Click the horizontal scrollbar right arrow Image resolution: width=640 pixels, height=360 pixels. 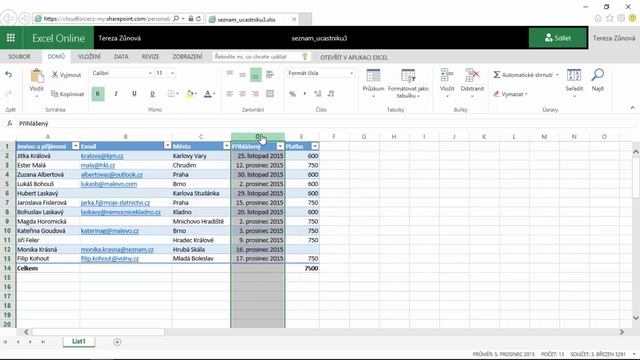[622, 332]
